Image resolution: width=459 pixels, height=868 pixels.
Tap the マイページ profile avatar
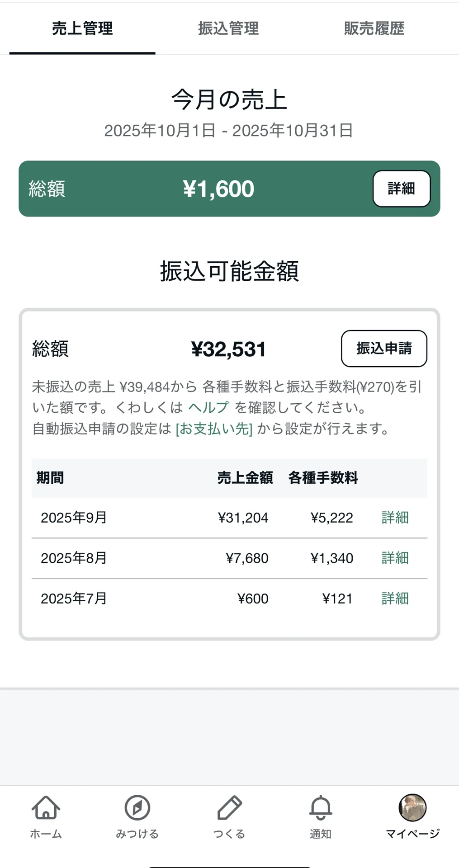[x=412, y=807]
